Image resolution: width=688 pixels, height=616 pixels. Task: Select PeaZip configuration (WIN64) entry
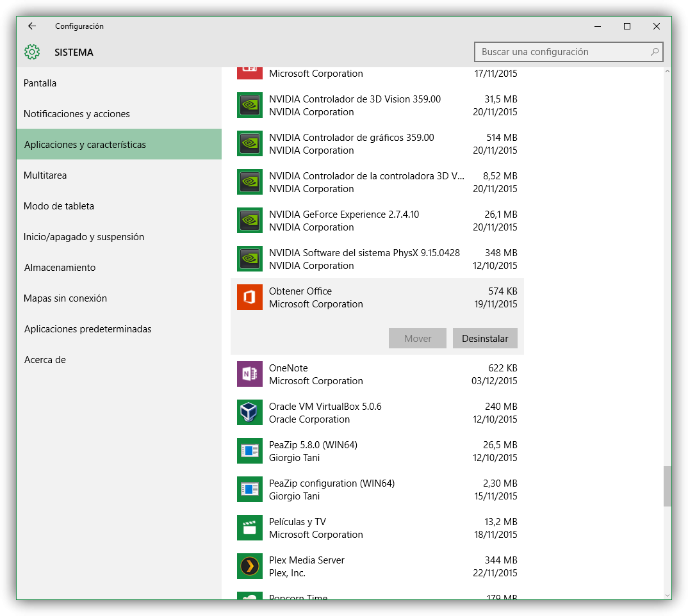click(377, 489)
